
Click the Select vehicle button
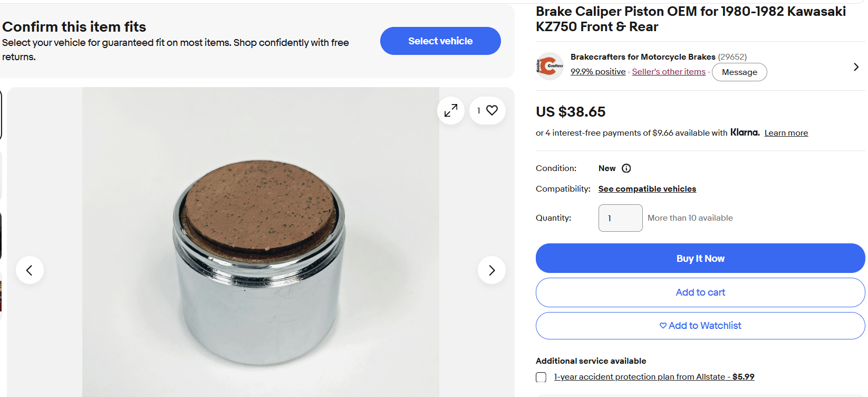coord(440,41)
